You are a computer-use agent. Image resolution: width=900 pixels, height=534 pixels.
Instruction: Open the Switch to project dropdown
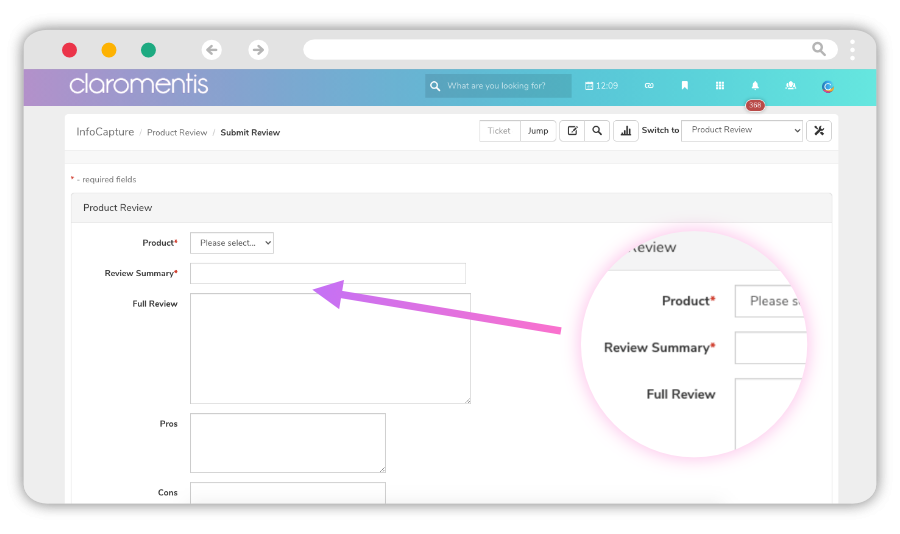pyautogui.click(x=742, y=131)
